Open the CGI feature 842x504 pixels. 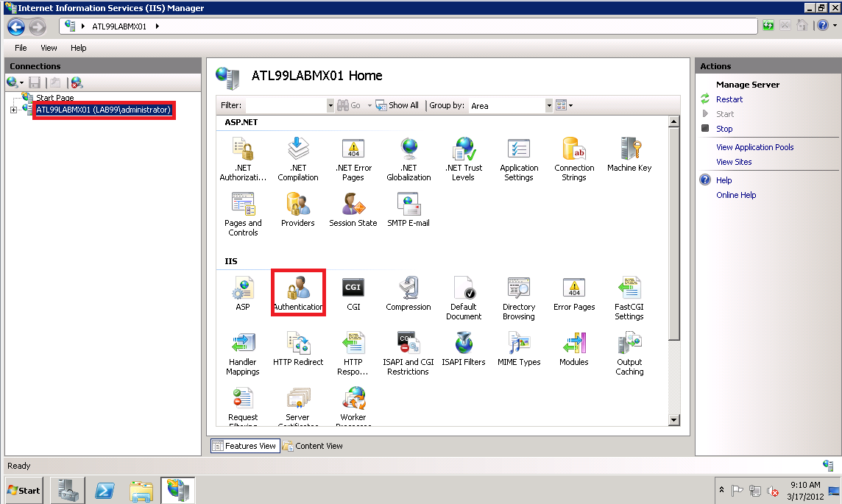point(353,294)
